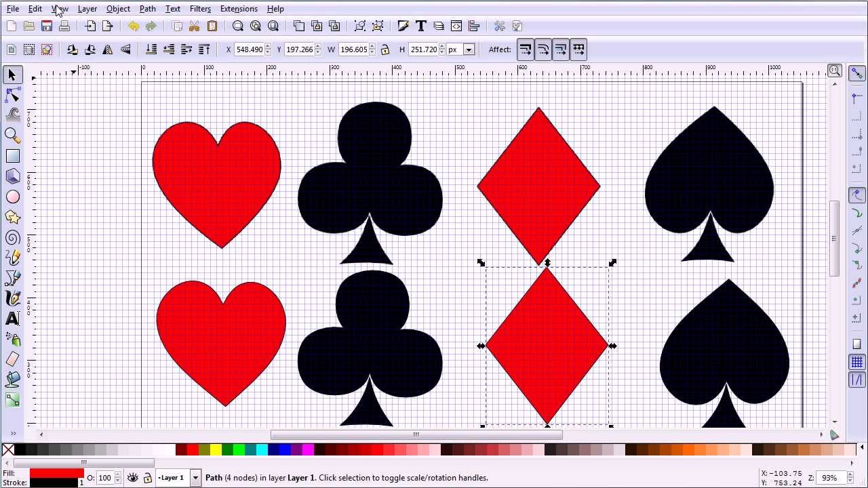The image size is (868, 488).
Task: Click the zoom percentage stepper
Action: 851,478
